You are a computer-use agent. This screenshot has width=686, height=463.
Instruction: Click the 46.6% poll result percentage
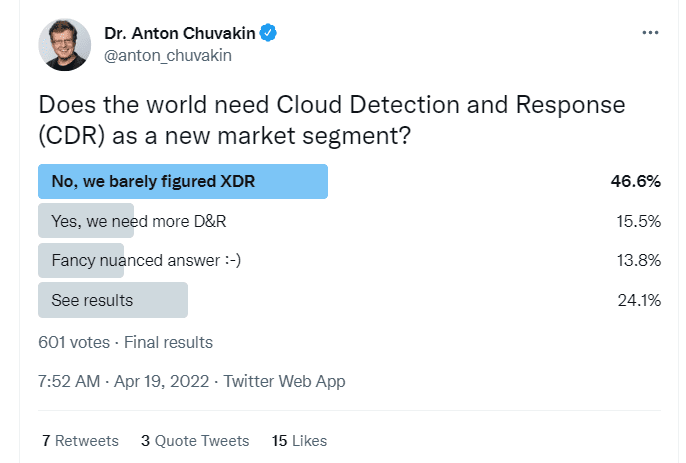[x=636, y=181]
